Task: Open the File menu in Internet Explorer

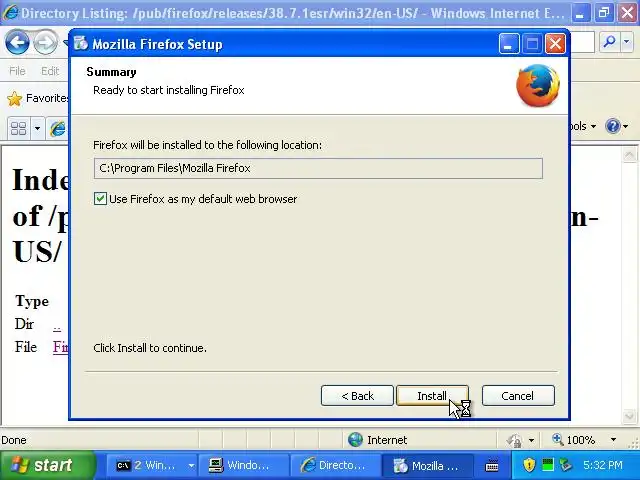Action: [18, 71]
